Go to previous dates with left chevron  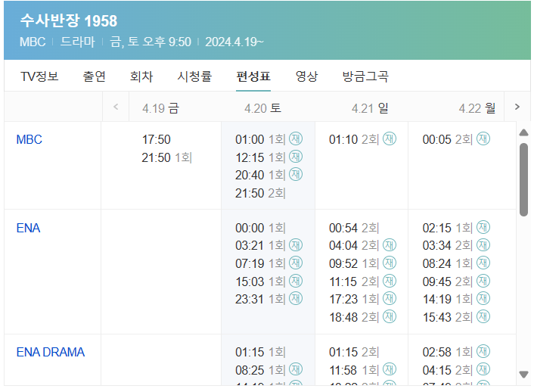pyautogui.click(x=116, y=107)
